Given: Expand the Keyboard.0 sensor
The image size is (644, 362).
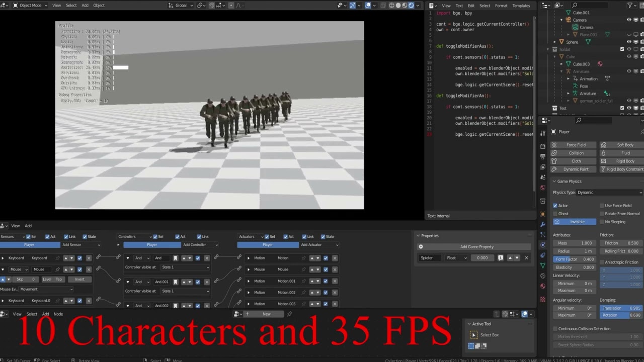Looking at the screenshot, I should [3, 301].
